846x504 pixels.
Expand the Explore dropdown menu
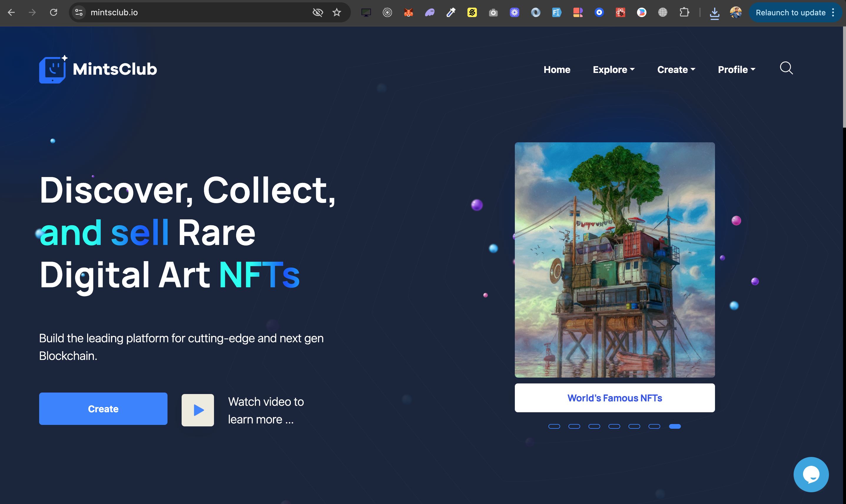613,69
